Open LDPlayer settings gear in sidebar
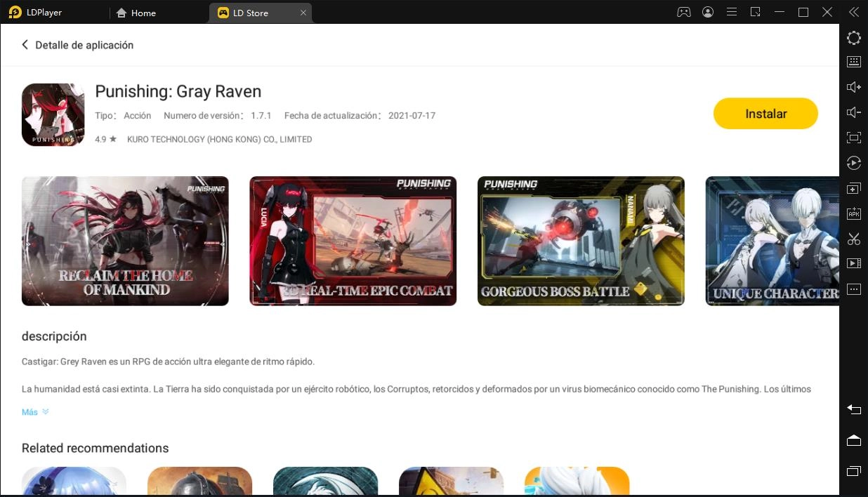868x497 pixels. tap(853, 38)
